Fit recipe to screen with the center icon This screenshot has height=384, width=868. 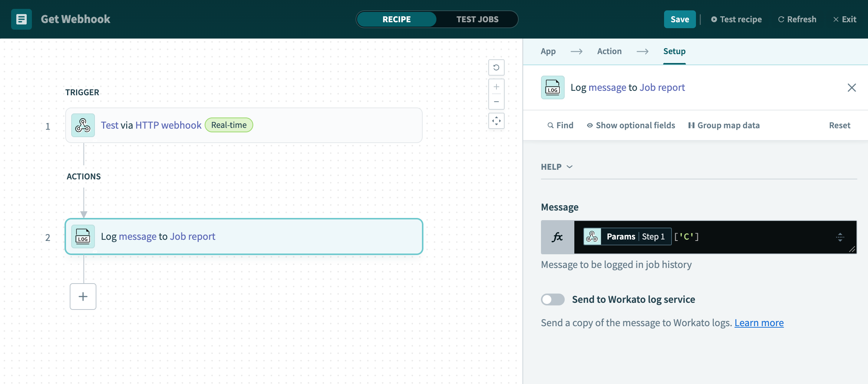coord(496,121)
